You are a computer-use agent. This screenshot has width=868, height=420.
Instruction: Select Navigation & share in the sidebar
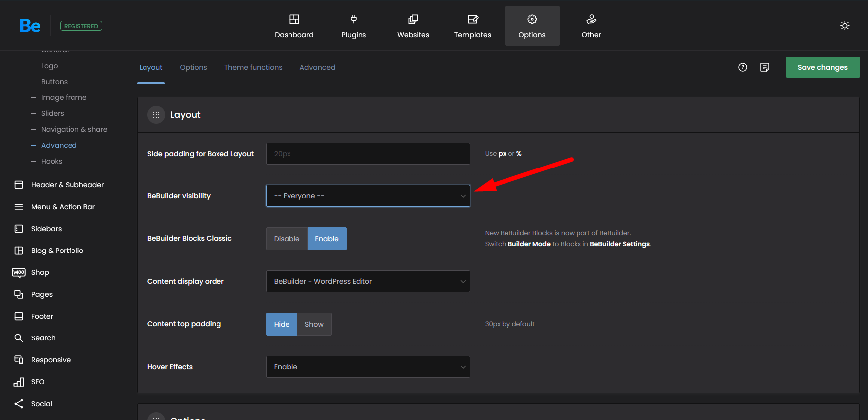(x=74, y=129)
